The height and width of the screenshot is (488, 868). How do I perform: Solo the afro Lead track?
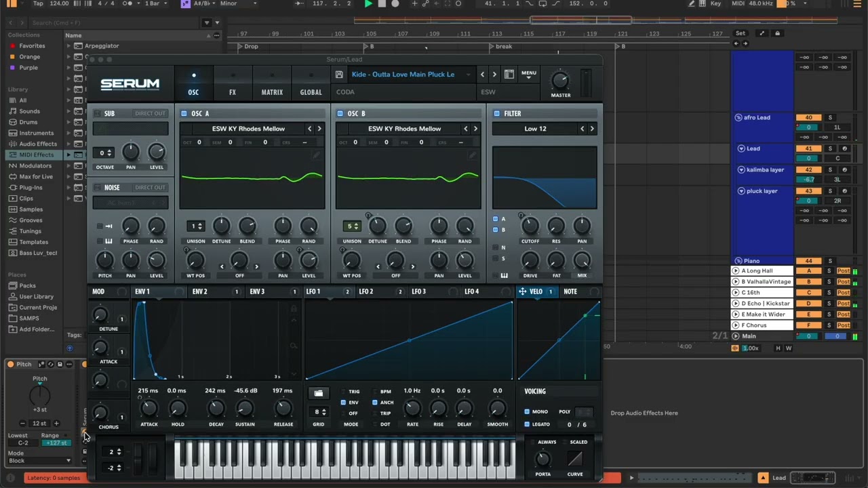(829, 118)
